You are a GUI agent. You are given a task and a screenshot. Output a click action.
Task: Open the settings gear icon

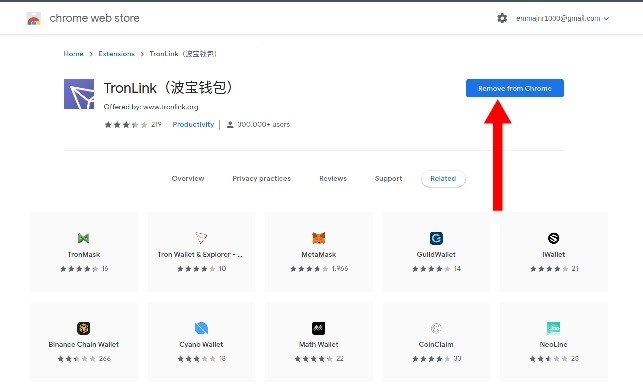(502, 18)
